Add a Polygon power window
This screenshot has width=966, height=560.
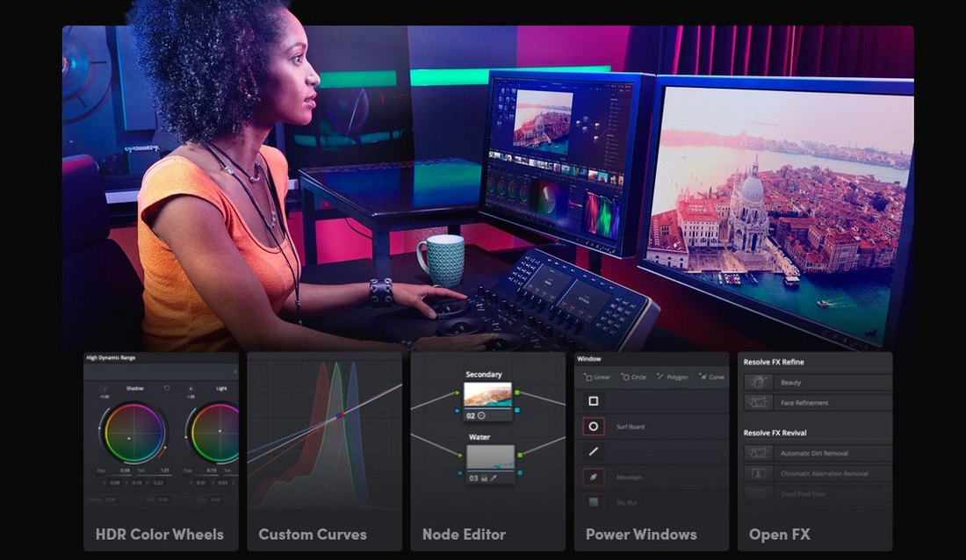pyautogui.click(x=672, y=377)
